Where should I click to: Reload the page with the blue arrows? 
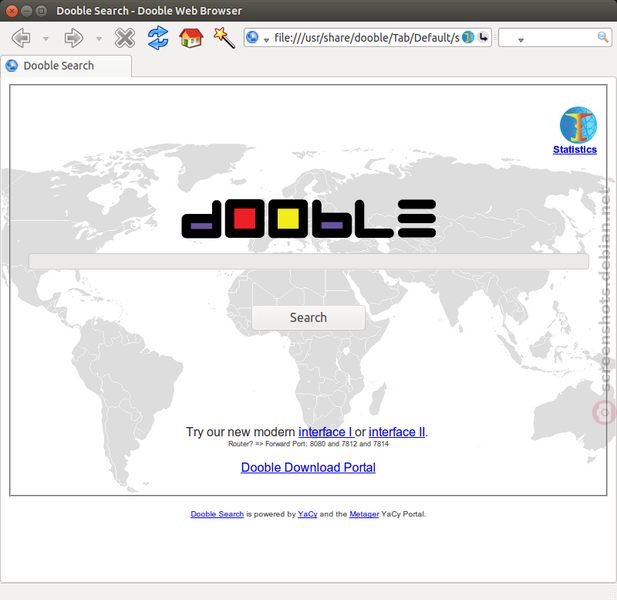pos(158,38)
